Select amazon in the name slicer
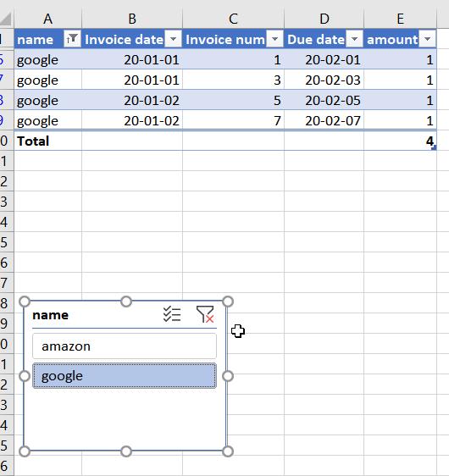The height and width of the screenshot is (476, 449). coord(125,346)
